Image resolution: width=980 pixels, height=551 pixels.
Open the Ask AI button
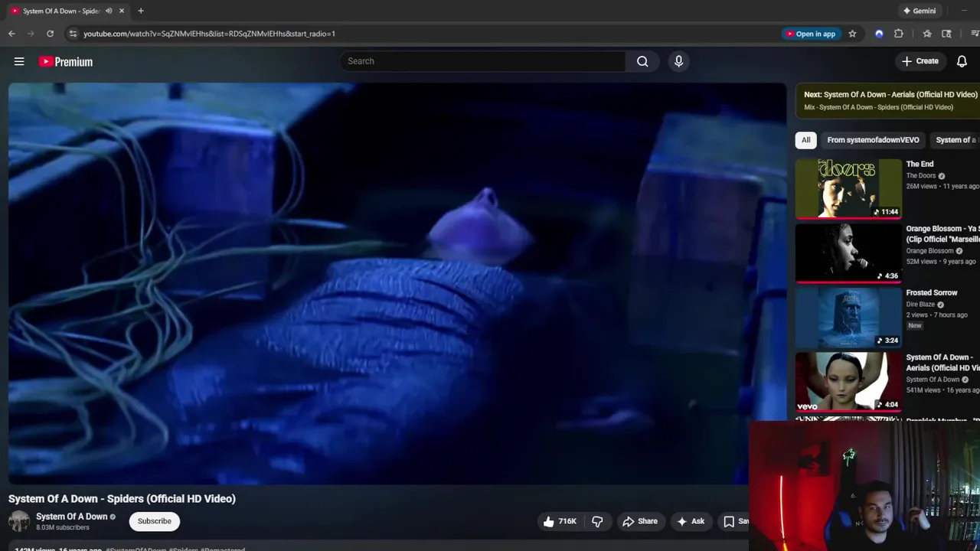click(691, 521)
